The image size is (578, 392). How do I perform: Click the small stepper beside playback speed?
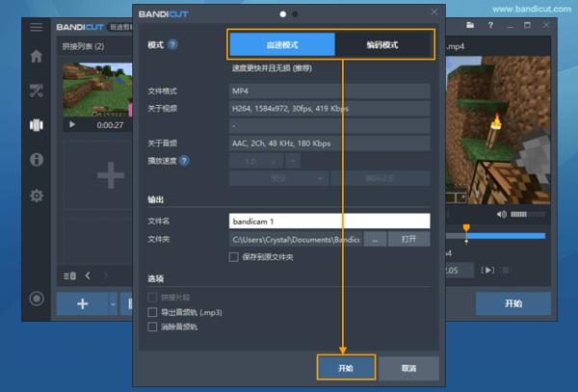click(x=293, y=161)
